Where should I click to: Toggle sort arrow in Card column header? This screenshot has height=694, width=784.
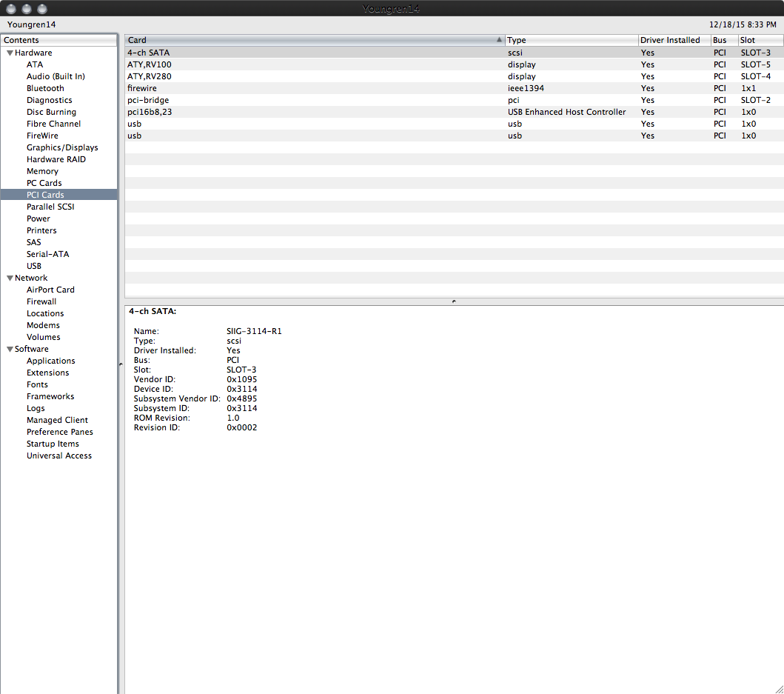pyautogui.click(x=499, y=39)
